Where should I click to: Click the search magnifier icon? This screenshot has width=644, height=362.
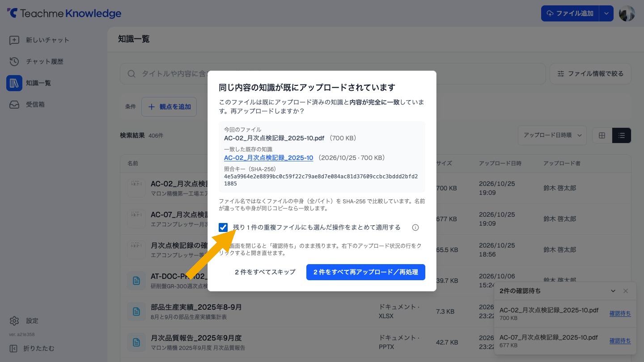(x=131, y=74)
